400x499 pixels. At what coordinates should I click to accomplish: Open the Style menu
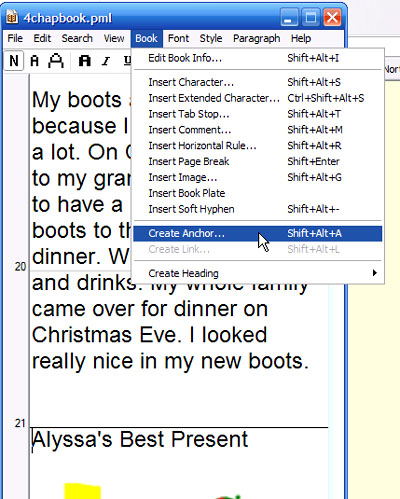click(x=211, y=38)
